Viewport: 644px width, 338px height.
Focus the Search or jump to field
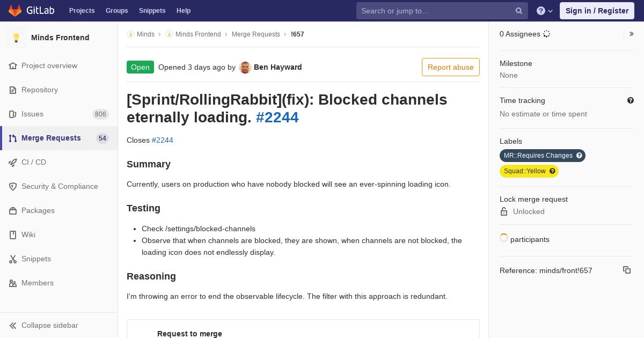point(442,11)
